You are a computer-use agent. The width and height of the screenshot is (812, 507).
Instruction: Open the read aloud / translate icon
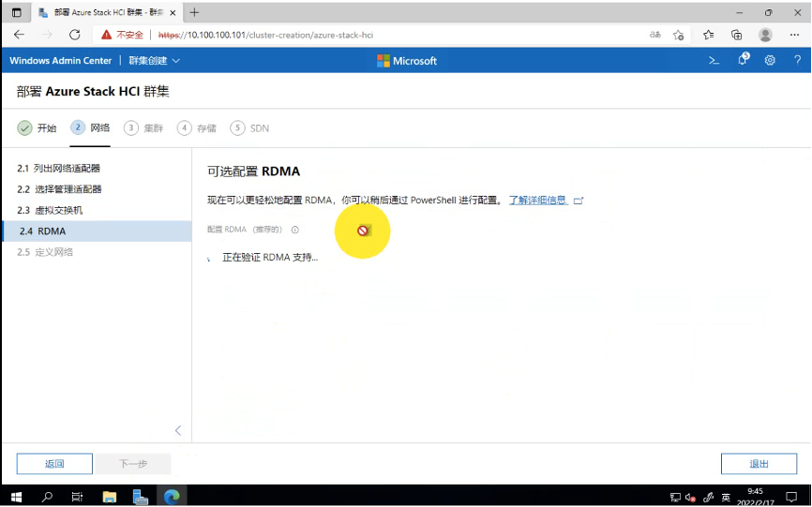[655, 35]
